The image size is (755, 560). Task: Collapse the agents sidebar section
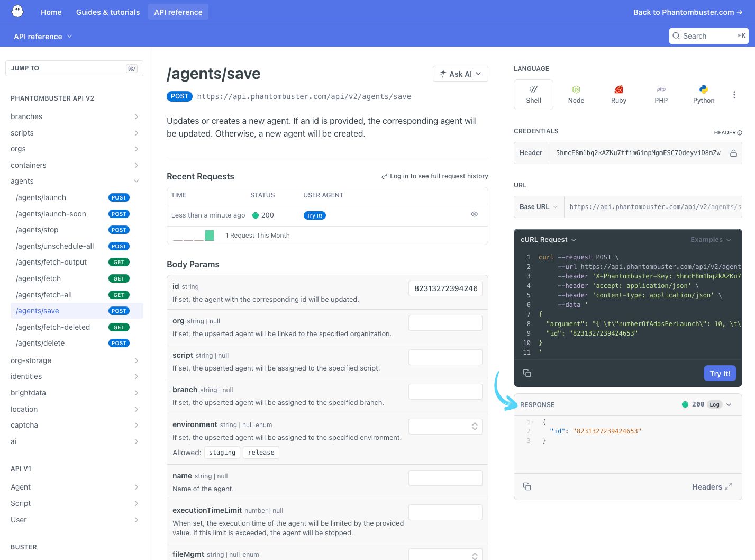click(136, 181)
